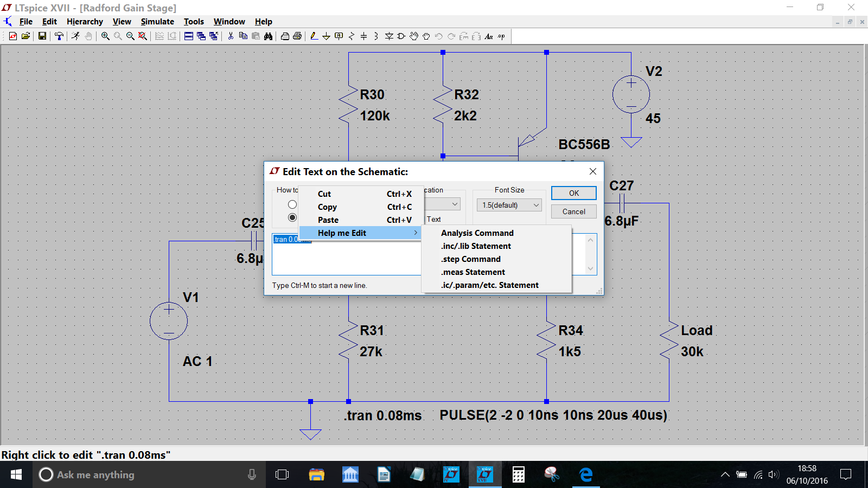Click the Tile Windows Horizontally icon

(x=189, y=36)
